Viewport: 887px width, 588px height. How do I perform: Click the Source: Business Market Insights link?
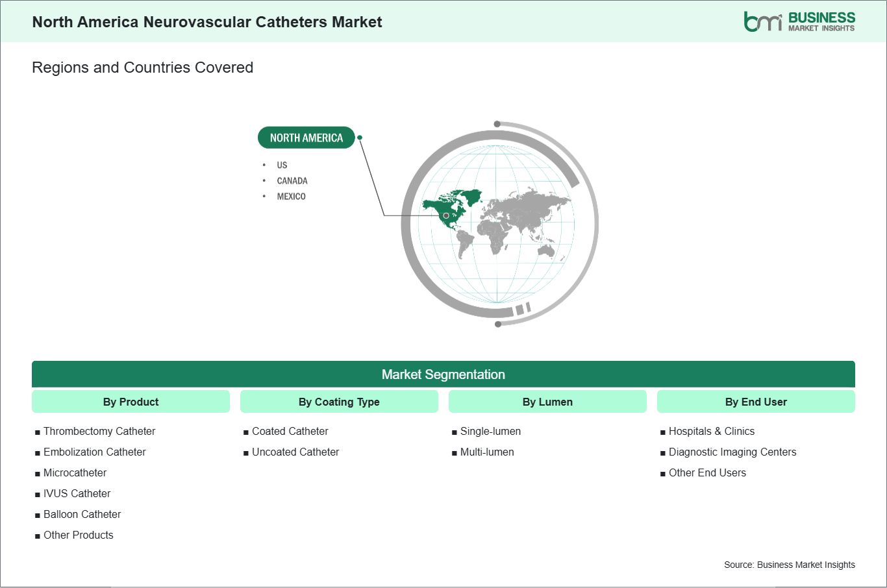point(790,565)
